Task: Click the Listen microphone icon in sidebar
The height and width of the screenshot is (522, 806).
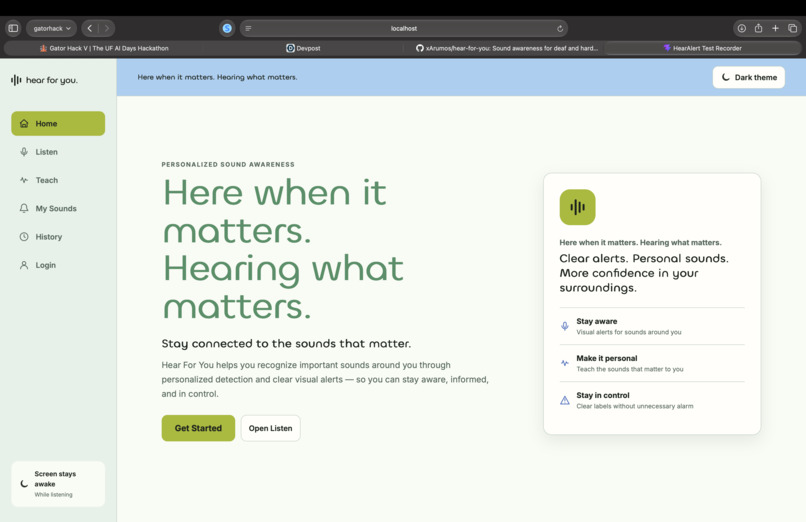Action: tap(24, 152)
